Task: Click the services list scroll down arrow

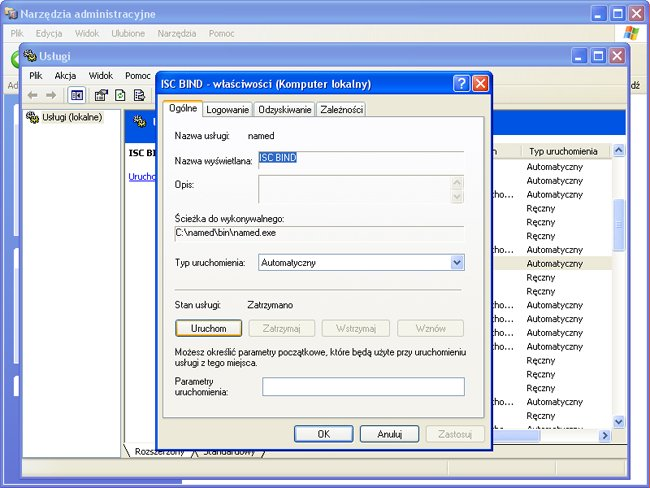Action: click(618, 422)
